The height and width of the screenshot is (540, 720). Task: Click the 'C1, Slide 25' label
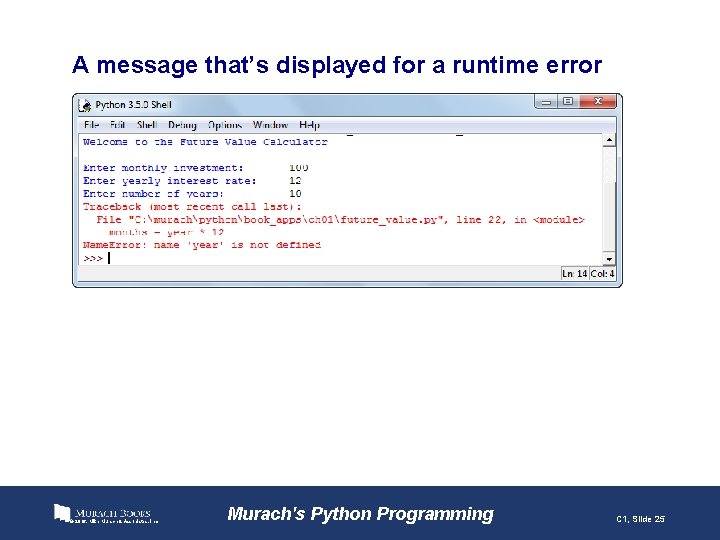point(641,519)
